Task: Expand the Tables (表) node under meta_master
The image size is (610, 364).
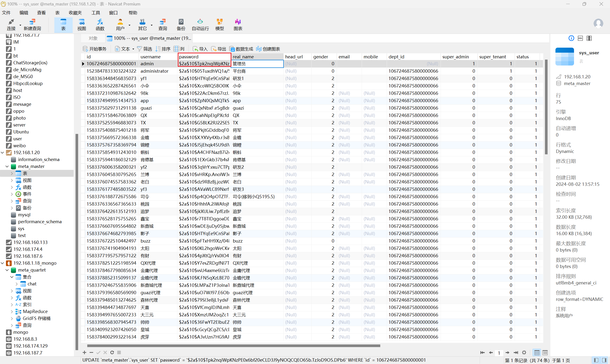Action: point(12,173)
